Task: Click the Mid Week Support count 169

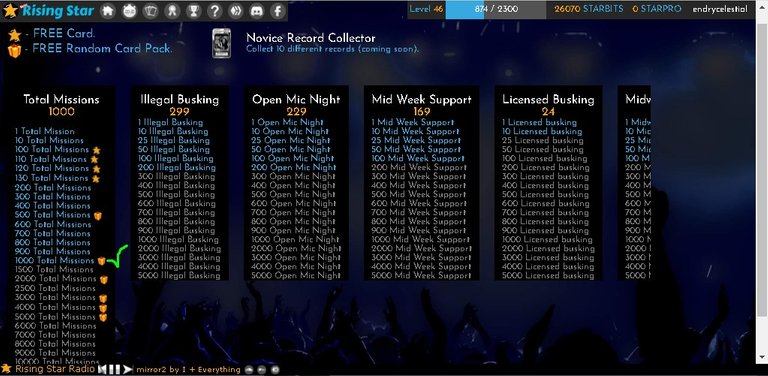Action: (421, 112)
